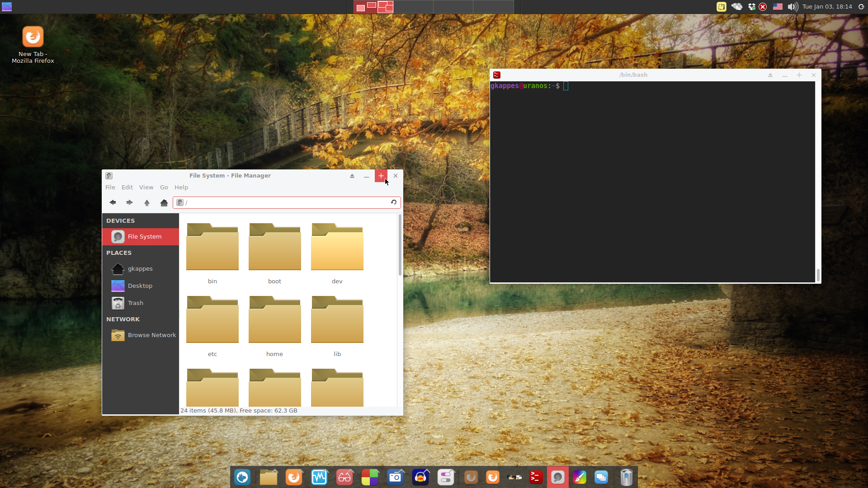Reload the current folder location
The width and height of the screenshot is (868, 488).
tap(394, 202)
